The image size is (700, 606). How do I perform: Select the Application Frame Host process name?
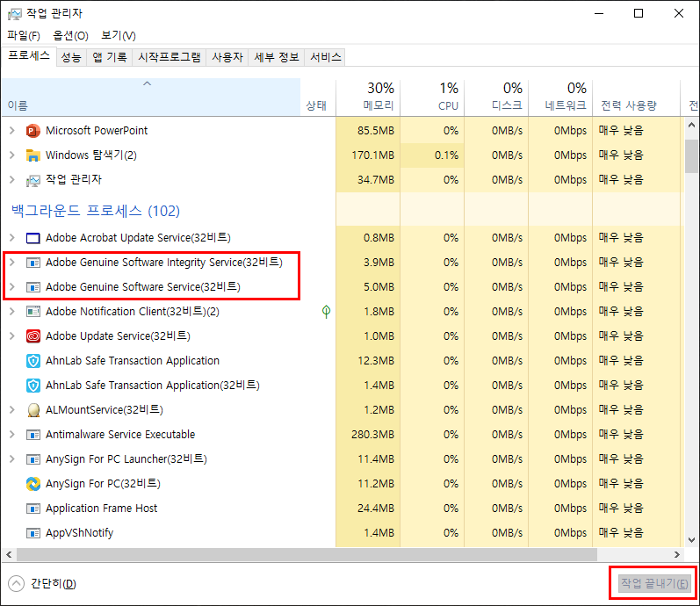(101, 509)
